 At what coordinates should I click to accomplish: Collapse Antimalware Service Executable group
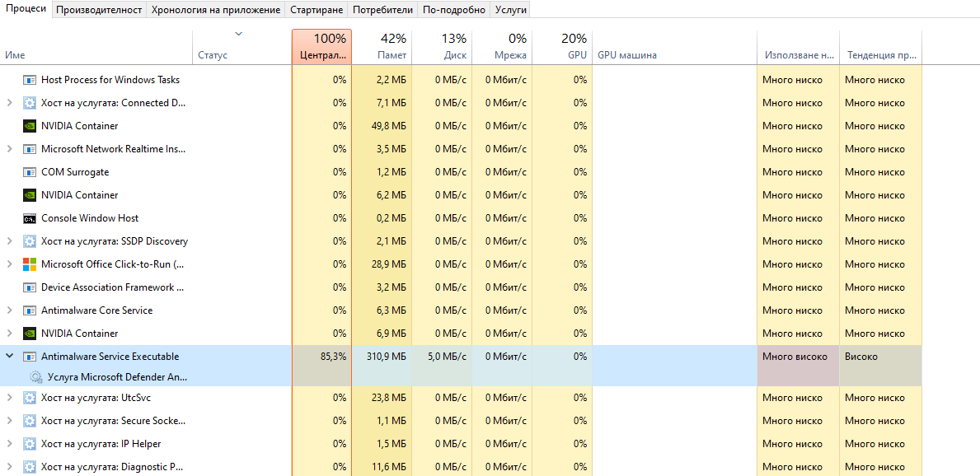tap(9, 356)
